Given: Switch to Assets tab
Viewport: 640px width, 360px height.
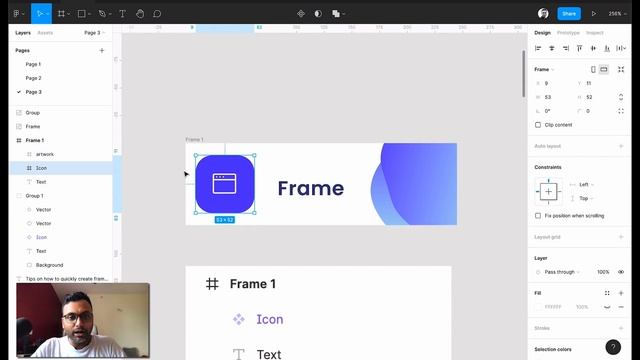Looking at the screenshot, I should [x=45, y=33].
